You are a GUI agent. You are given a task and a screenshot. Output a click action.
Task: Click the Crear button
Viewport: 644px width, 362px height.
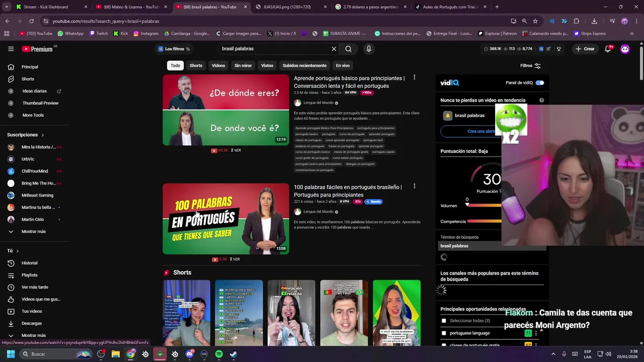coord(585,49)
